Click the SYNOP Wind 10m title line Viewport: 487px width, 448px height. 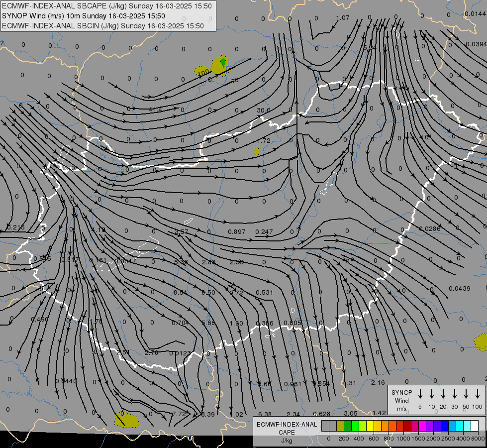(x=83, y=16)
